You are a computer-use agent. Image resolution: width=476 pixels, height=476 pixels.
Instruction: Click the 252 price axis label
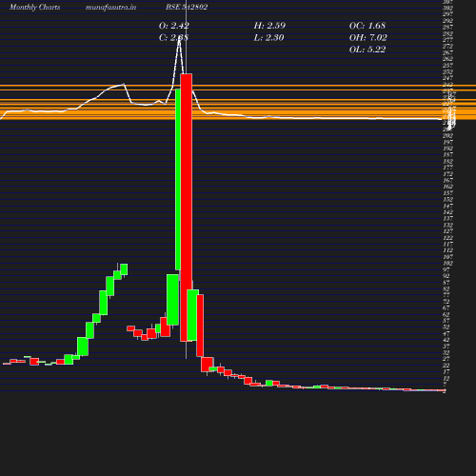[x=447, y=71]
